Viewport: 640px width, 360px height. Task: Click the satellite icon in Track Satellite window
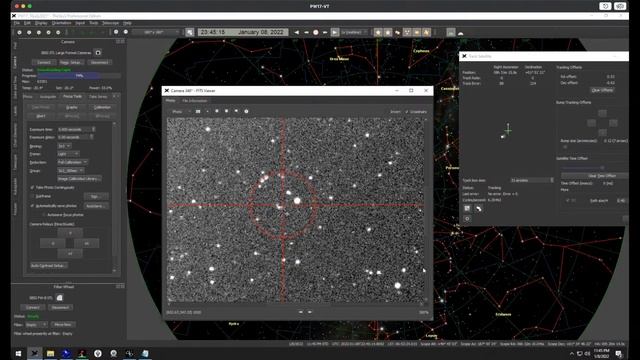click(478, 209)
